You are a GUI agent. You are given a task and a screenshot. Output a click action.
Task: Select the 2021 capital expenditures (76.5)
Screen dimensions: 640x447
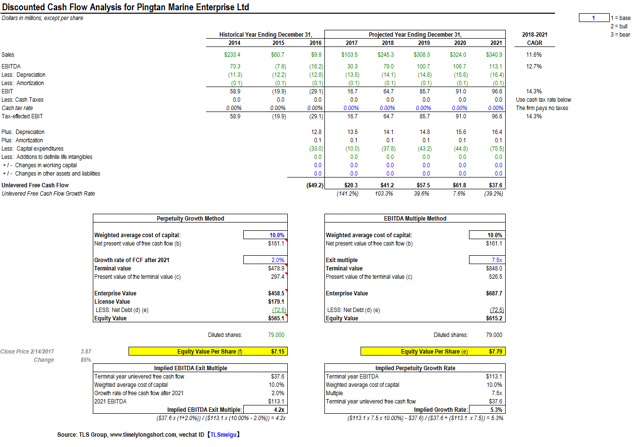[497, 149]
